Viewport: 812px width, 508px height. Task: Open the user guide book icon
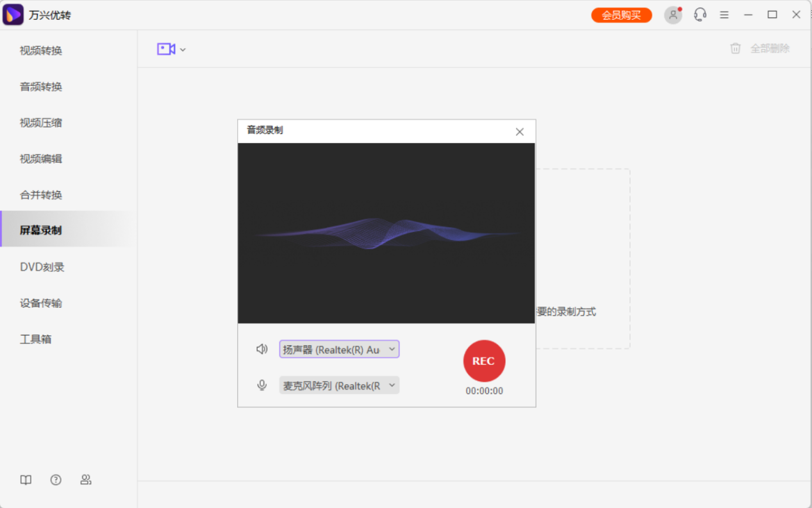25,479
